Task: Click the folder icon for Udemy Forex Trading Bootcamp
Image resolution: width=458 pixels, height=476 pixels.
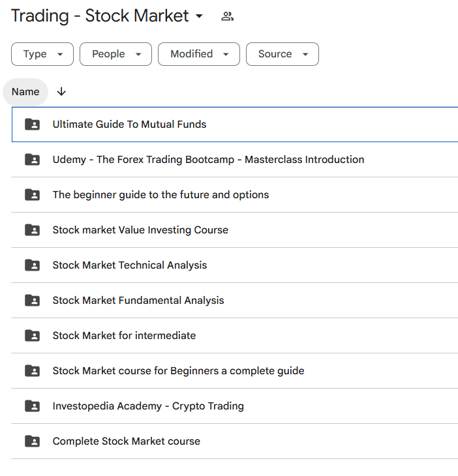Action: point(32,160)
